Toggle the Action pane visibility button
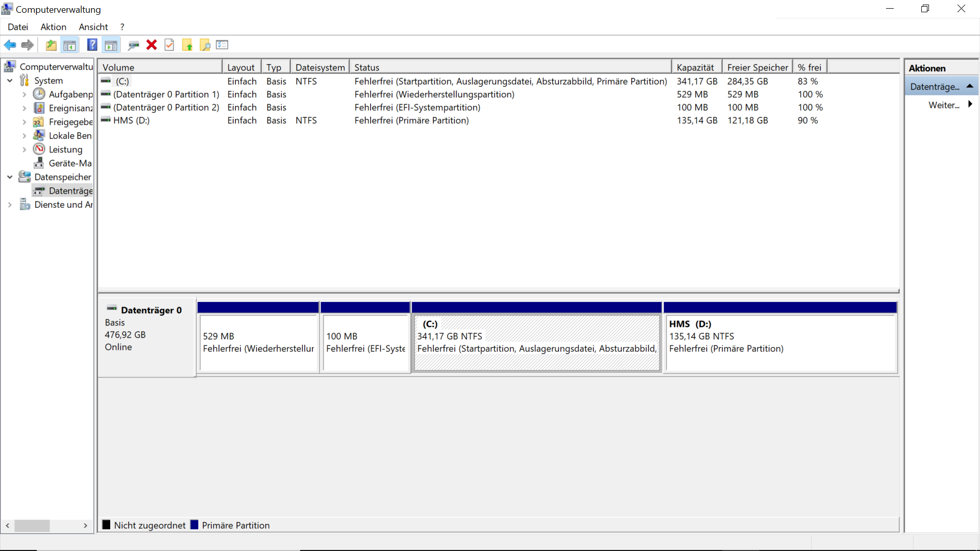980x551 pixels. pyautogui.click(x=111, y=45)
